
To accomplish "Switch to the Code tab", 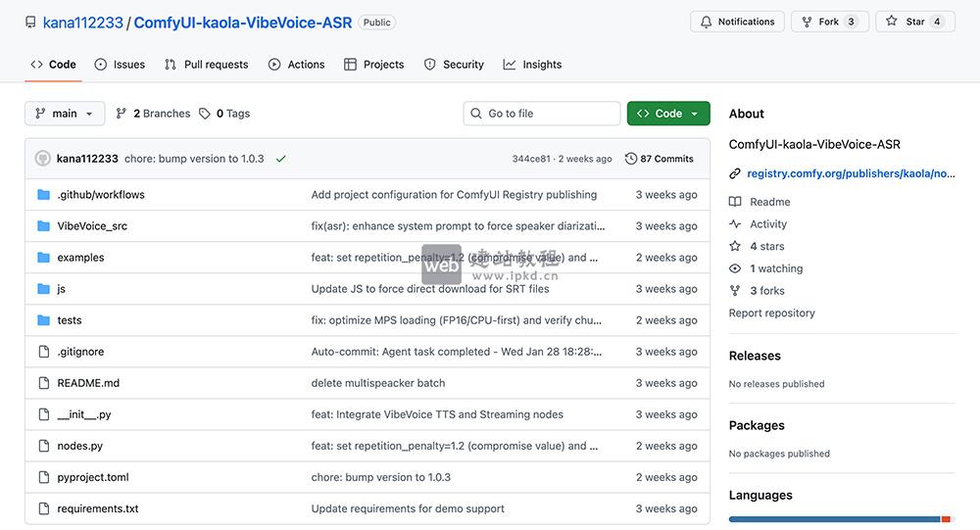I will click(53, 65).
